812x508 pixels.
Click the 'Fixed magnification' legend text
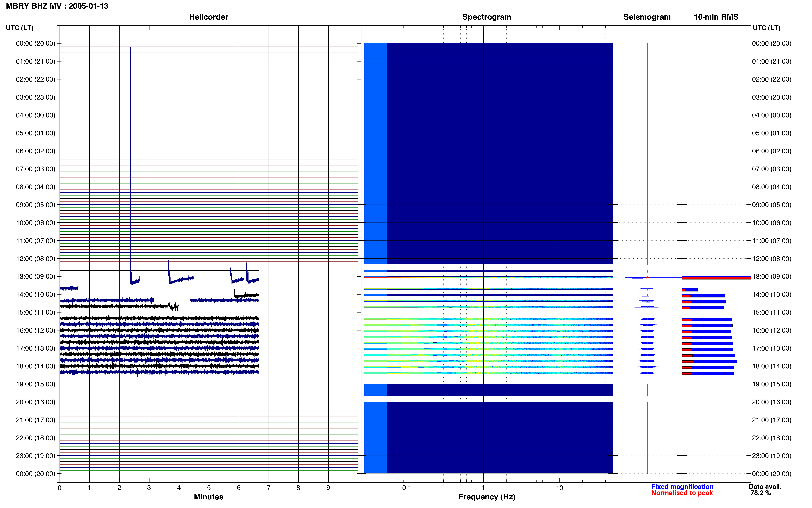[682, 486]
